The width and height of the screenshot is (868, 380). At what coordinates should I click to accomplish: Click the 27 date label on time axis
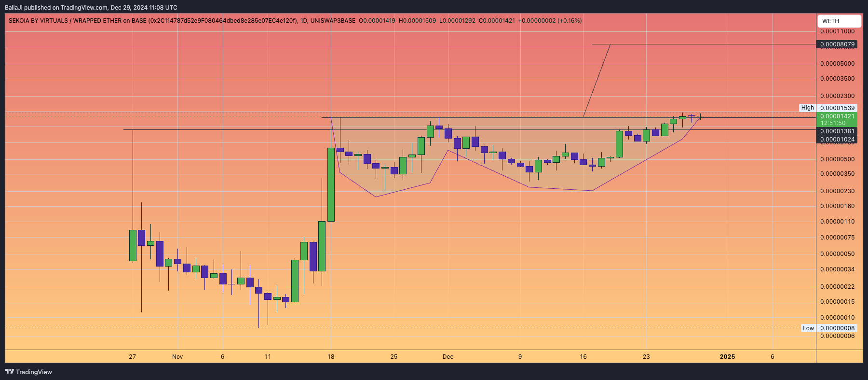tap(133, 357)
